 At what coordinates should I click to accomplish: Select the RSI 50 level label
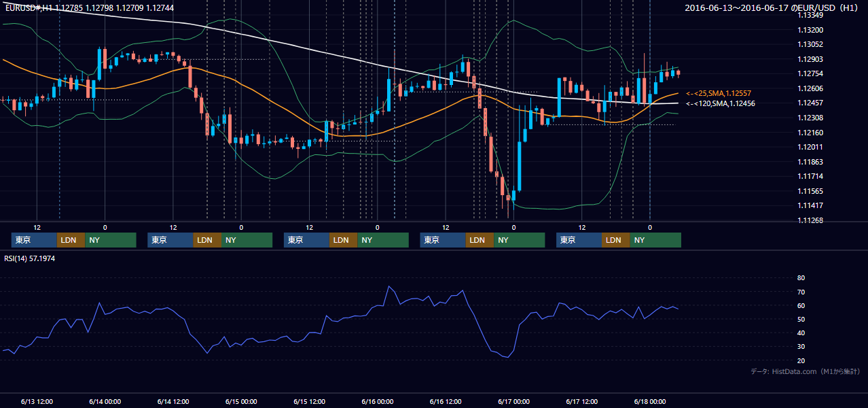click(x=801, y=319)
